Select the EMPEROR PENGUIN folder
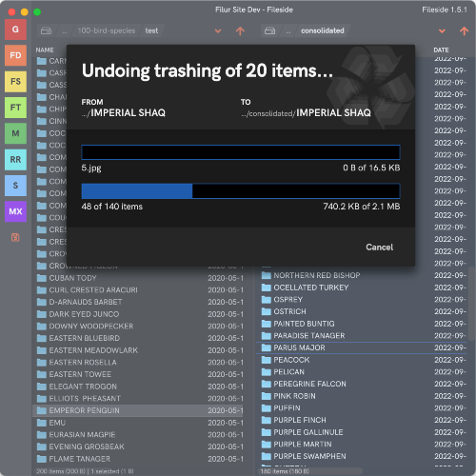The image size is (476, 476). [x=139, y=410]
